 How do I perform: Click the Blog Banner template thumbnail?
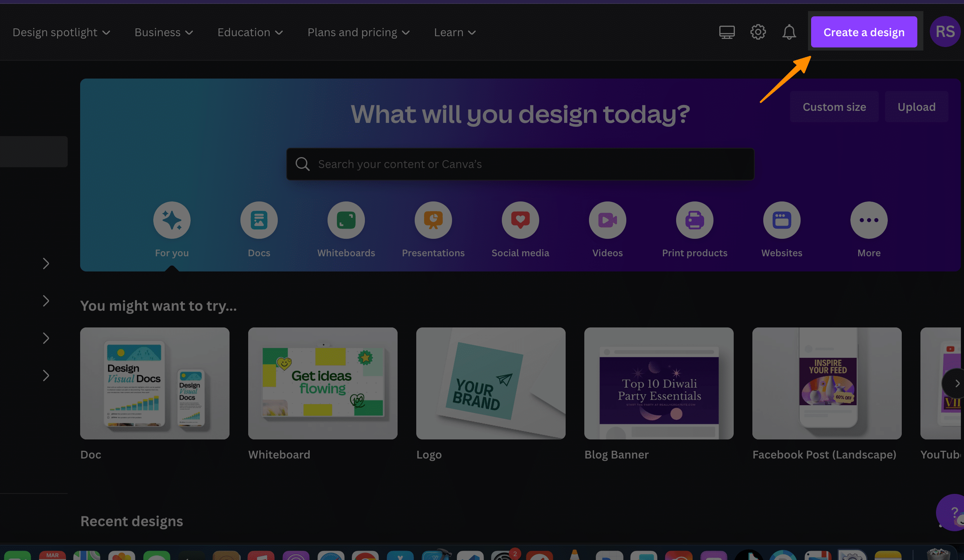[x=659, y=383]
